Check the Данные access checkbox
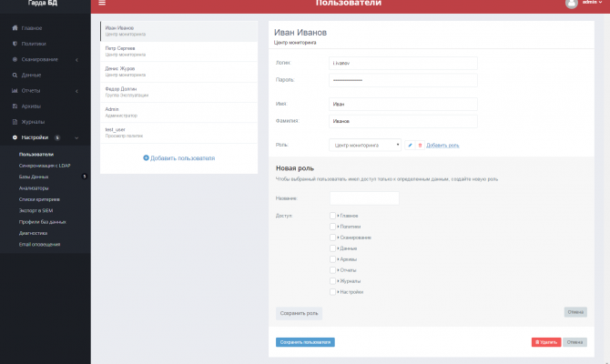Image resolution: width=610 pixels, height=364 pixels. click(x=332, y=248)
